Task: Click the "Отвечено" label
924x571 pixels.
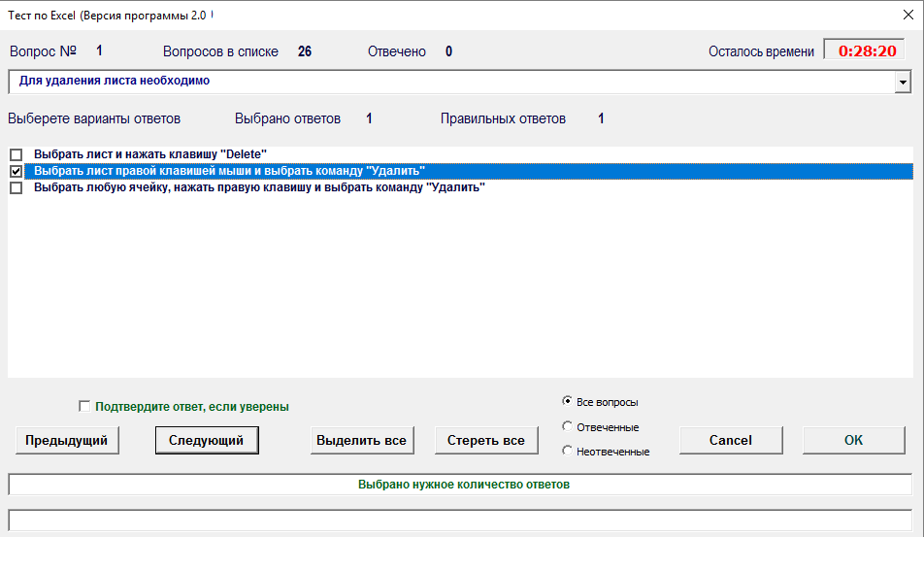Action: 397,51
